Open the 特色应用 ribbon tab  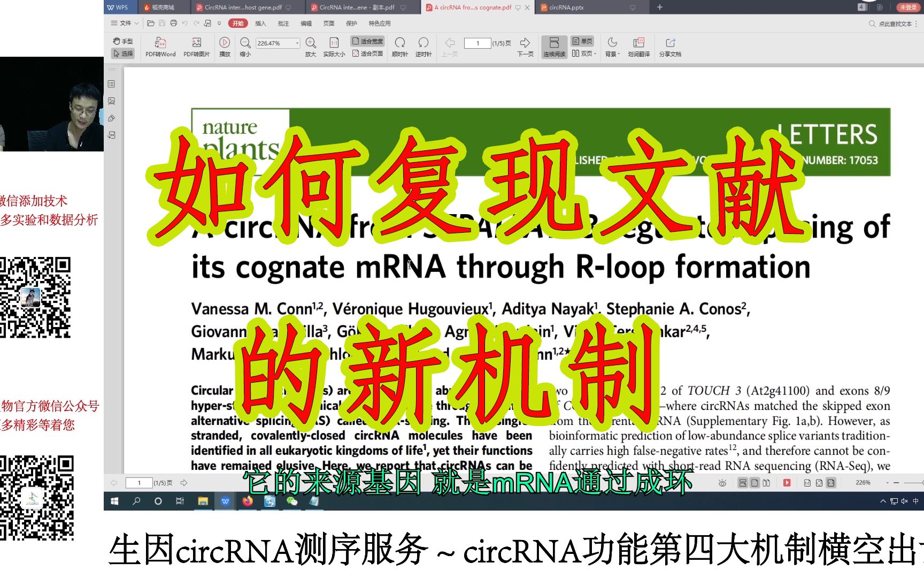coord(380,23)
